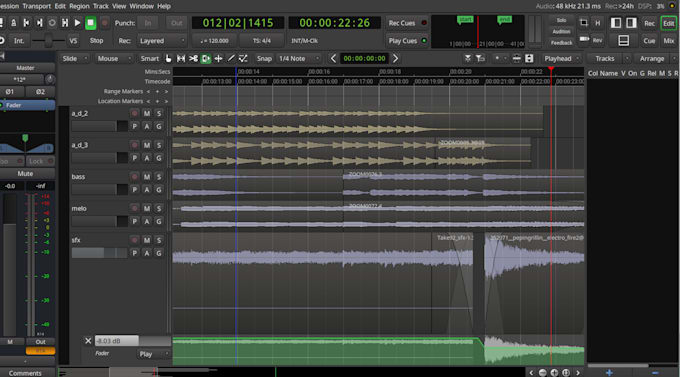Click the global Record arm button

coord(105,23)
